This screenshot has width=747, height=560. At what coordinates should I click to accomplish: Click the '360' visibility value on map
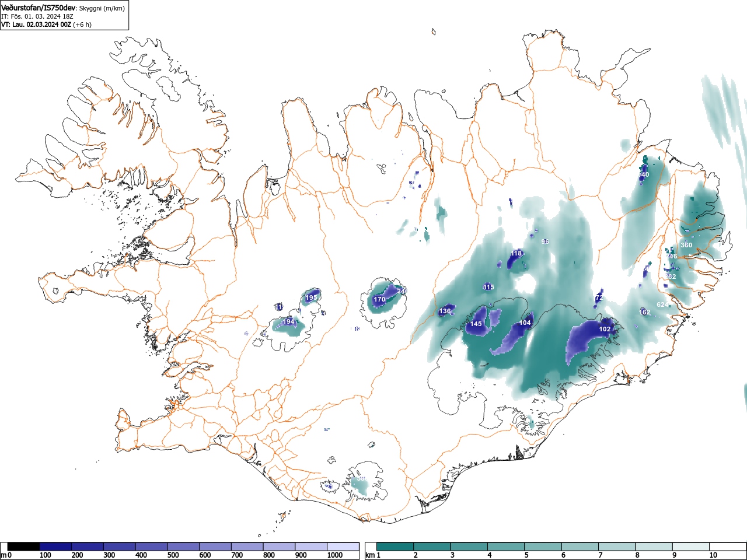click(x=686, y=245)
